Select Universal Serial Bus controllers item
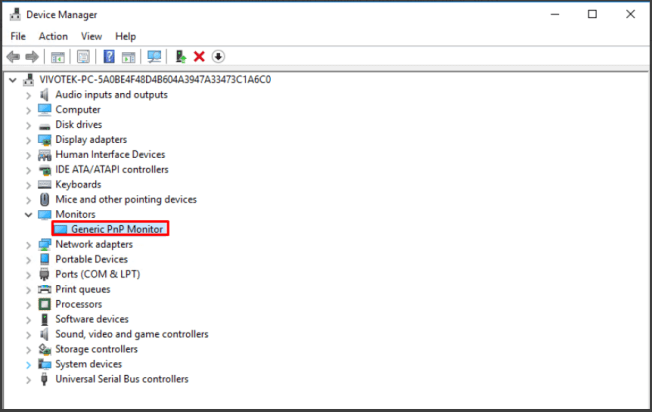 coord(121,379)
